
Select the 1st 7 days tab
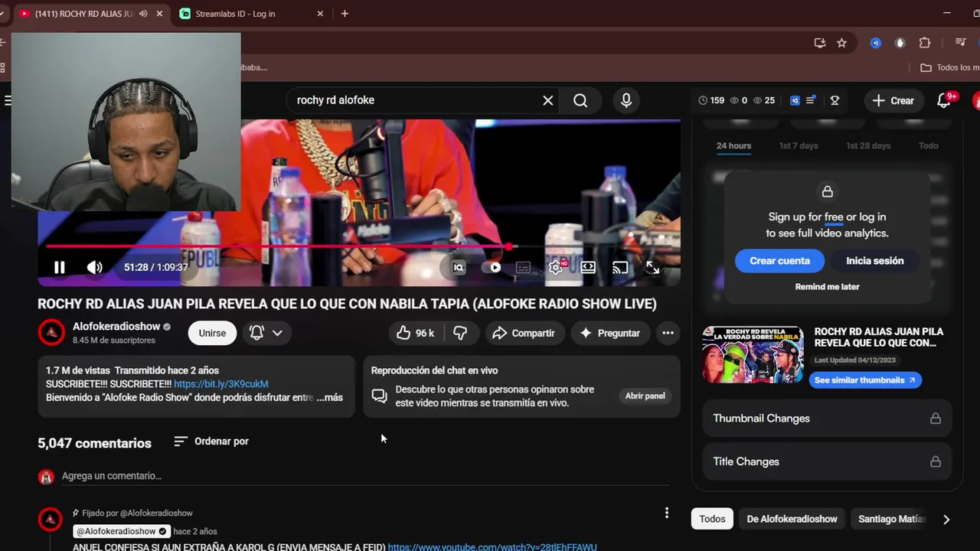coord(799,145)
